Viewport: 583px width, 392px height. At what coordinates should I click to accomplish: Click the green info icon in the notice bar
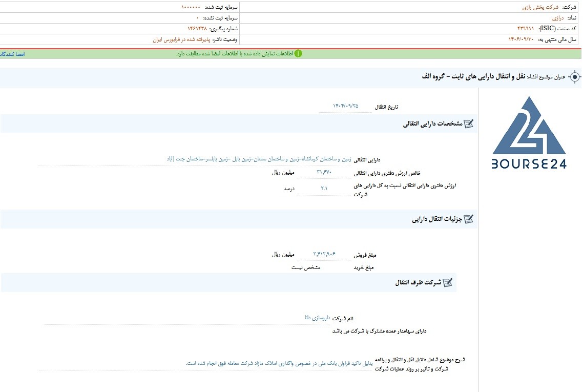pos(298,54)
